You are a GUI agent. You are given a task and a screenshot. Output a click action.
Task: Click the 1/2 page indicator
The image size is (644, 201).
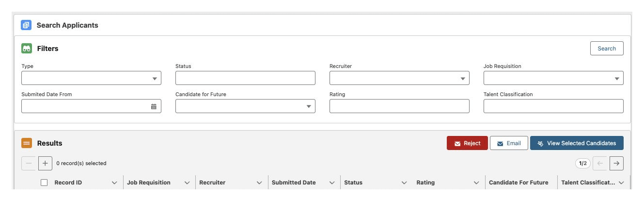click(583, 164)
